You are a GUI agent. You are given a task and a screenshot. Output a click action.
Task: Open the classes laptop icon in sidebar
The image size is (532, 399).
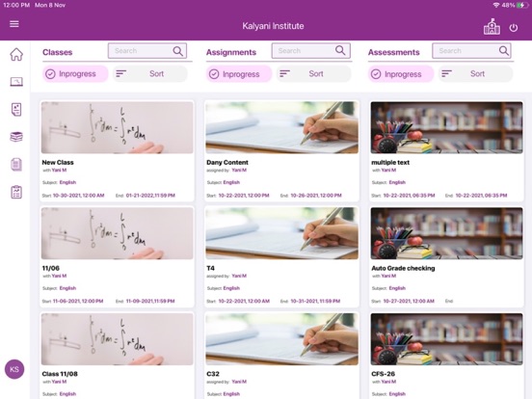[16, 82]
